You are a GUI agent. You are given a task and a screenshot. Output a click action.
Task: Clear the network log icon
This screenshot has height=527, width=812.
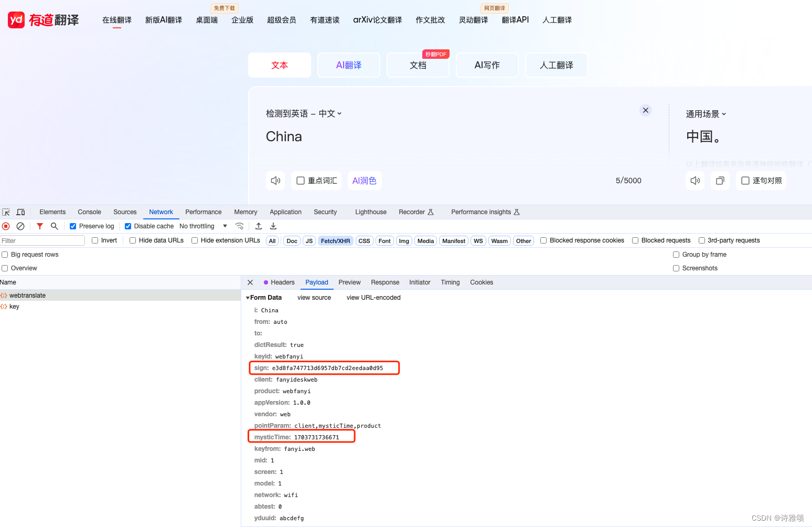(x=20, y=226)
